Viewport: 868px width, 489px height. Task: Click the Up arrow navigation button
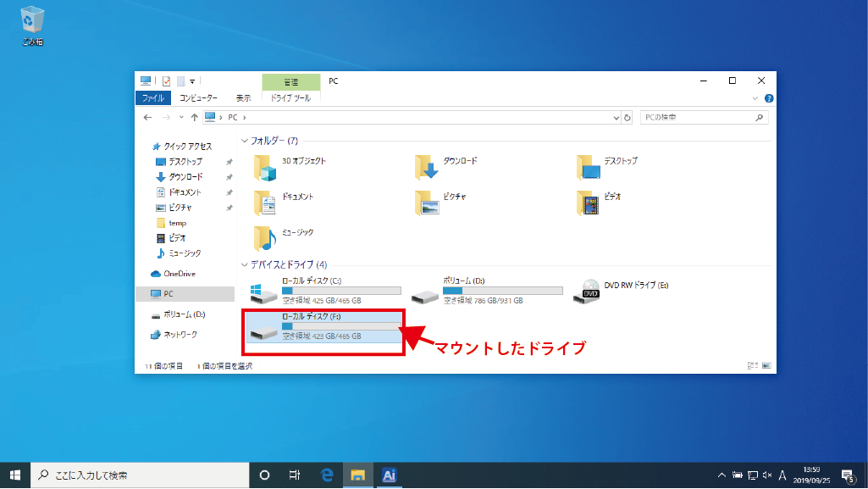pos(194,118)
